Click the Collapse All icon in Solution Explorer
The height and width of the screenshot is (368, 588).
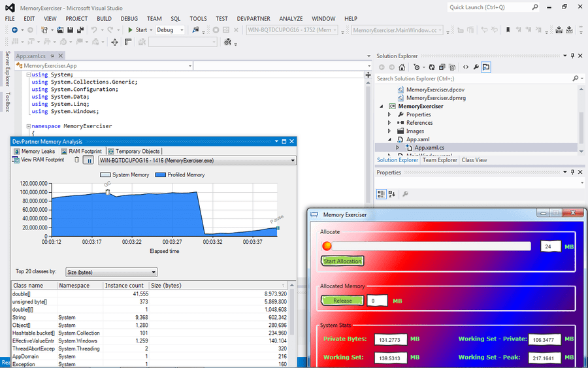click(442, 67)
